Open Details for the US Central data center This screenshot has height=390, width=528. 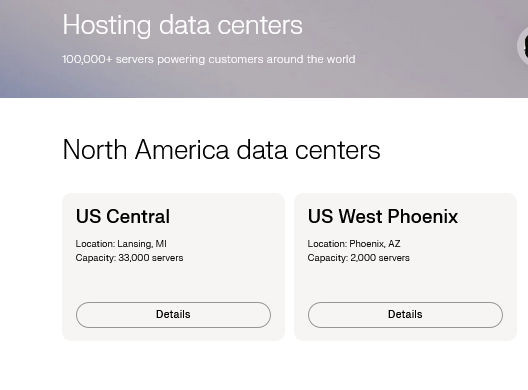[x=173, y=315]
